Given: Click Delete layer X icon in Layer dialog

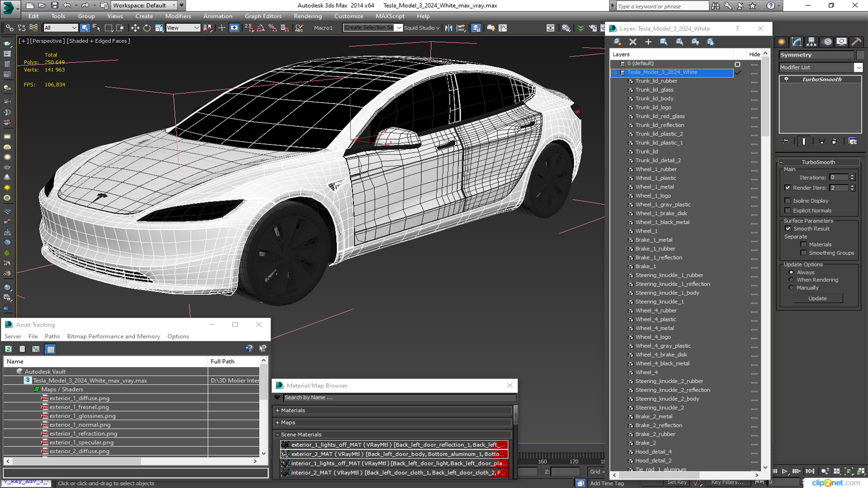Looking at the screenshot, I should [633, 42].
